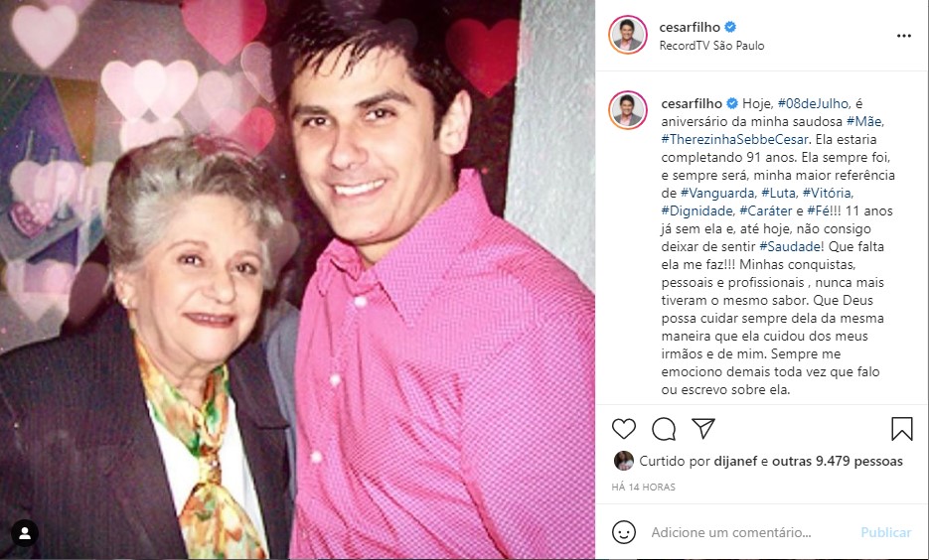929x560 pixels.
Task: Open the HÁ 14 HORAS timestamp link
Action: coord(644,488)
